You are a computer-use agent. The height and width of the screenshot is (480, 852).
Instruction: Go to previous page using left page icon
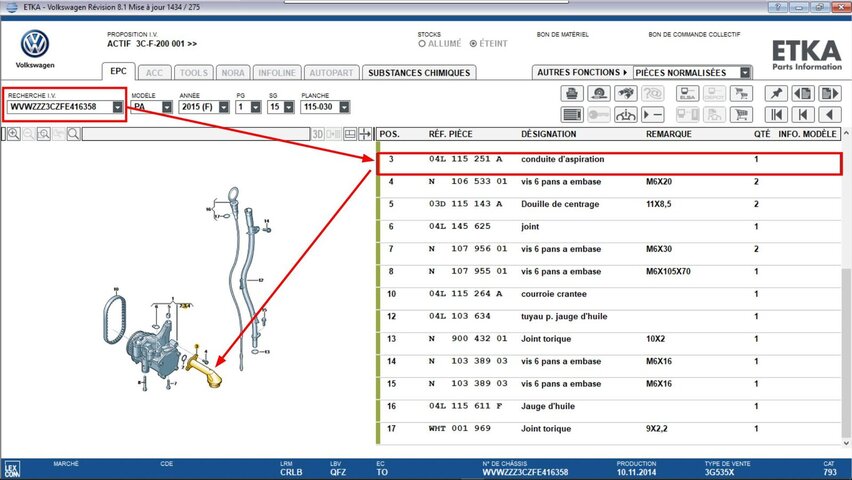point(803,93)
